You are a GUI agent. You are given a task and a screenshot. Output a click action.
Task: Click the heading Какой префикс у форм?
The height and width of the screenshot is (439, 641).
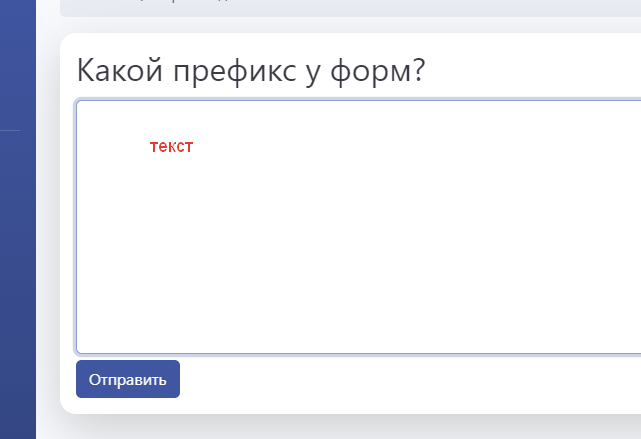(x=250, y=72)
